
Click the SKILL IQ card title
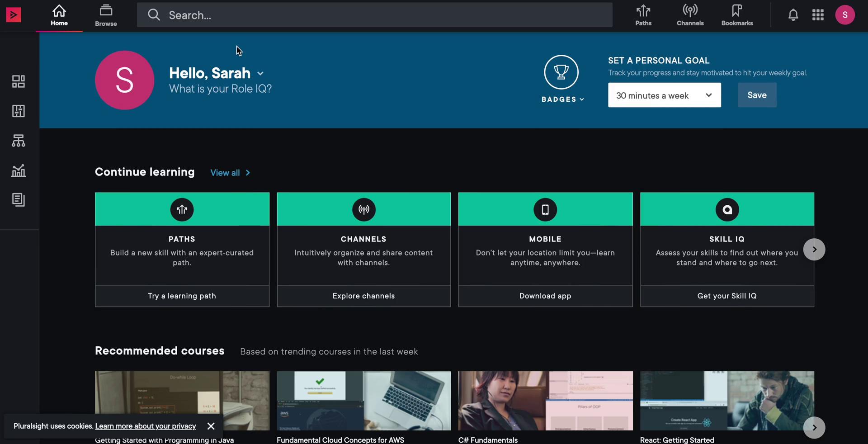727,239
